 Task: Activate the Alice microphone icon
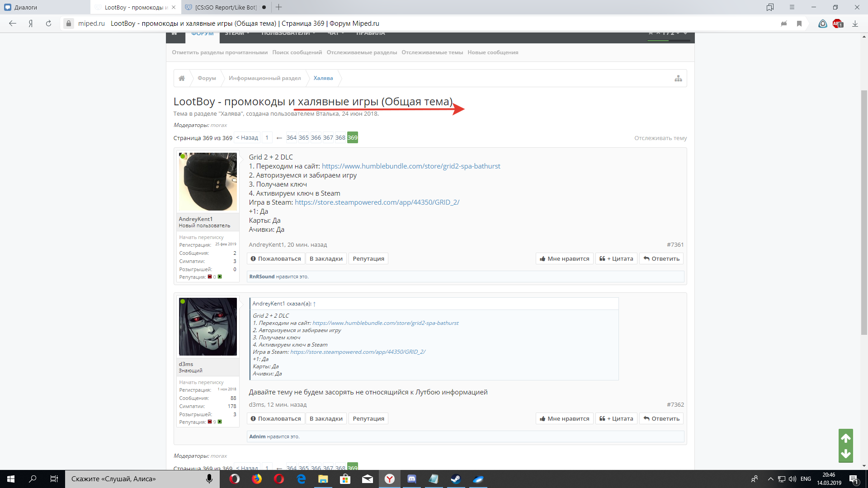click(209, 479)
